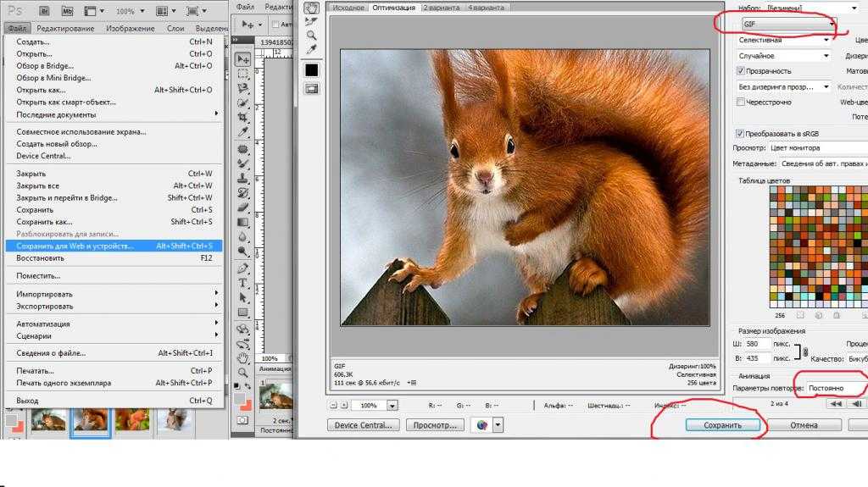Click the Device Central... button
Image resolution: width=868 pixels, height=487 pixels.
(x=363, y=425)
